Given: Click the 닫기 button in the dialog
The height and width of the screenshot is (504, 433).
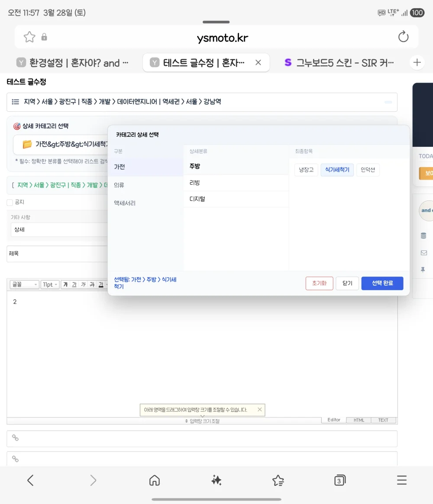Looking at the screenshot, I should pyautogui.click(x=347, y=283).
